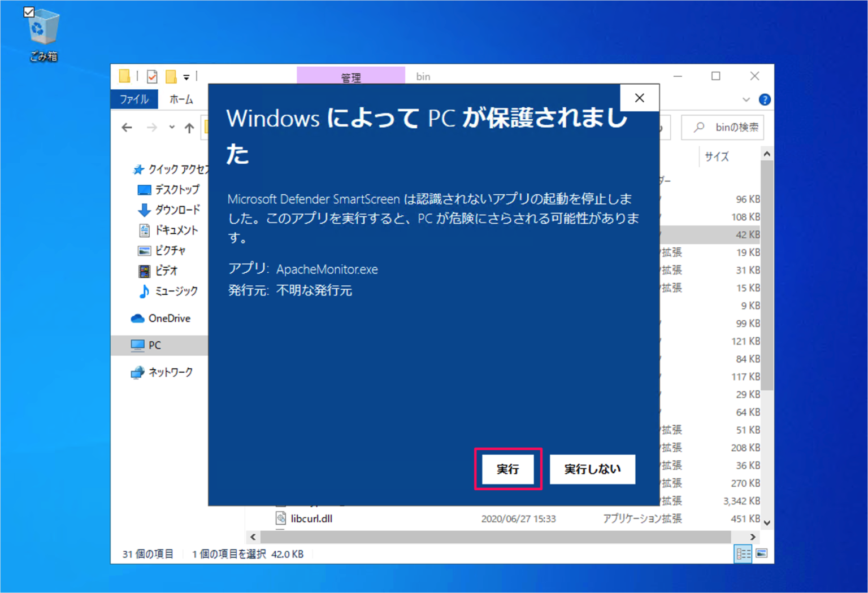868x593 pixels.
Task: Click the forward navigation arrow
Action: click(151, 128)
